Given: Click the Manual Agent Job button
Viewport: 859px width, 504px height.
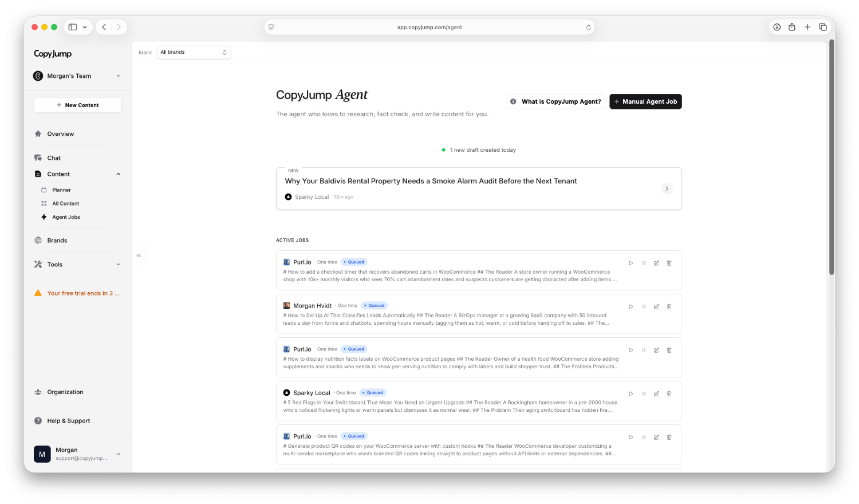Looking at the screenshot, I should point(645,101).
